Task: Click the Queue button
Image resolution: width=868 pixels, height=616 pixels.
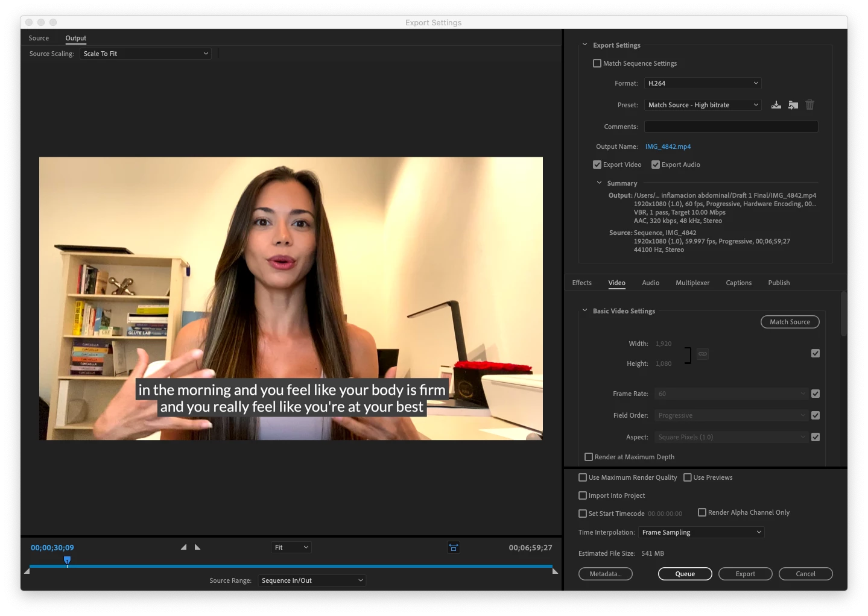Action: [685, 574]
